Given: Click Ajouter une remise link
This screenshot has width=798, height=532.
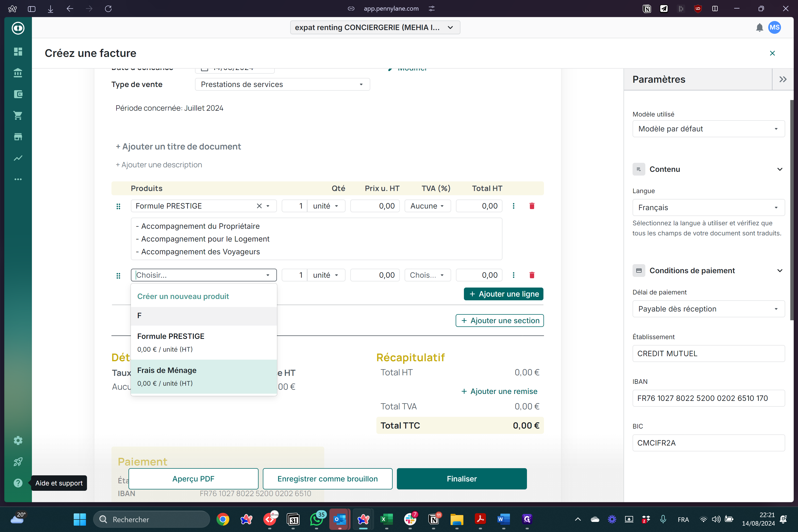Looking at the screenshot, I should (x=500, y=392).
